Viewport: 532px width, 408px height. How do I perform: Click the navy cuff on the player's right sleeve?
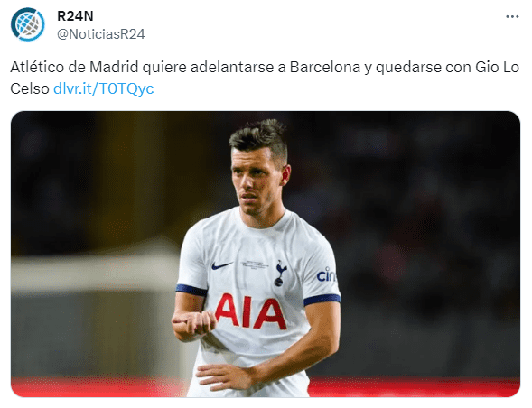click(191, 291)
